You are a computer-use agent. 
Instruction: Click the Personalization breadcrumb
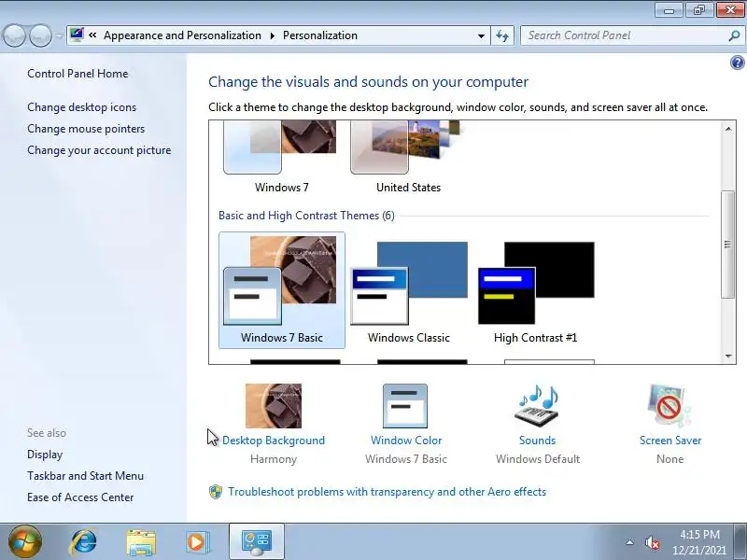(320, 35)
